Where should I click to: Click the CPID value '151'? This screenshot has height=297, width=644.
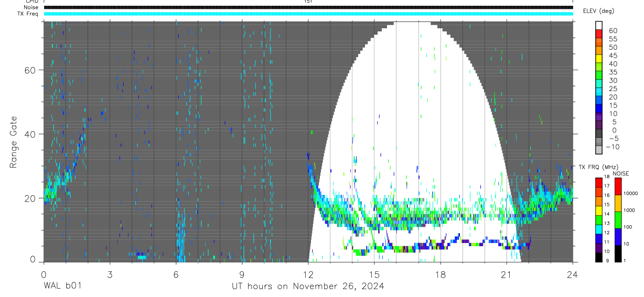tap(308, 2)
